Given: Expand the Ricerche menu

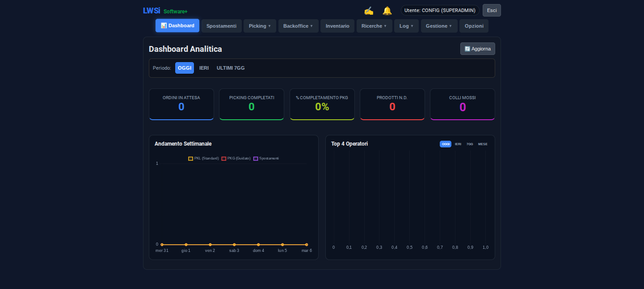Looking at the screenshot, I should click(x=374, y=26).
